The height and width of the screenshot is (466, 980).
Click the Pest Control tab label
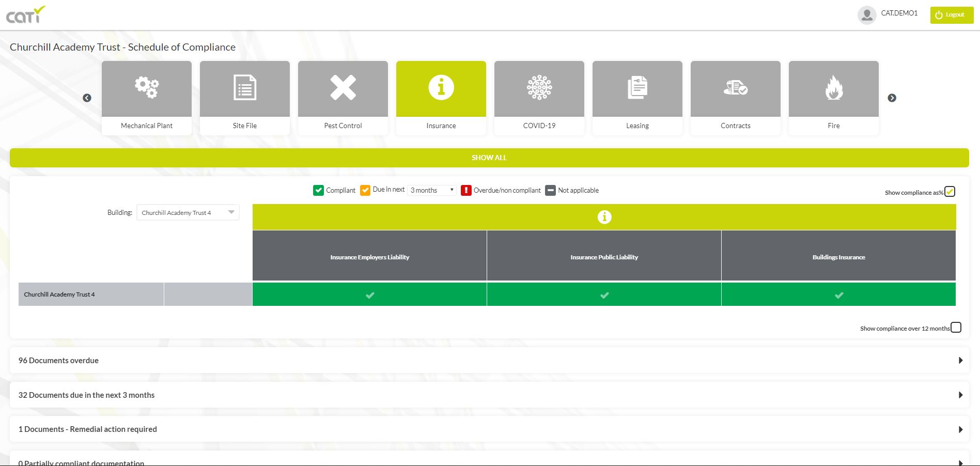tap(343, 126)
